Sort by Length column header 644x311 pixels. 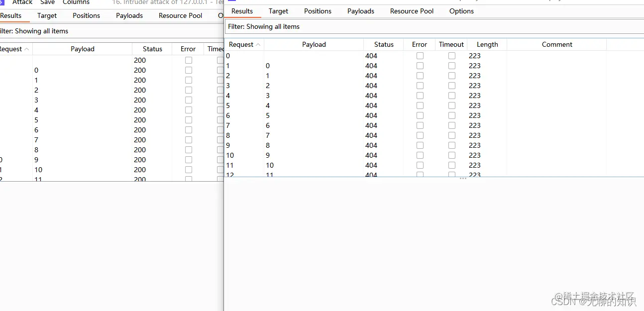click(487, 44)
